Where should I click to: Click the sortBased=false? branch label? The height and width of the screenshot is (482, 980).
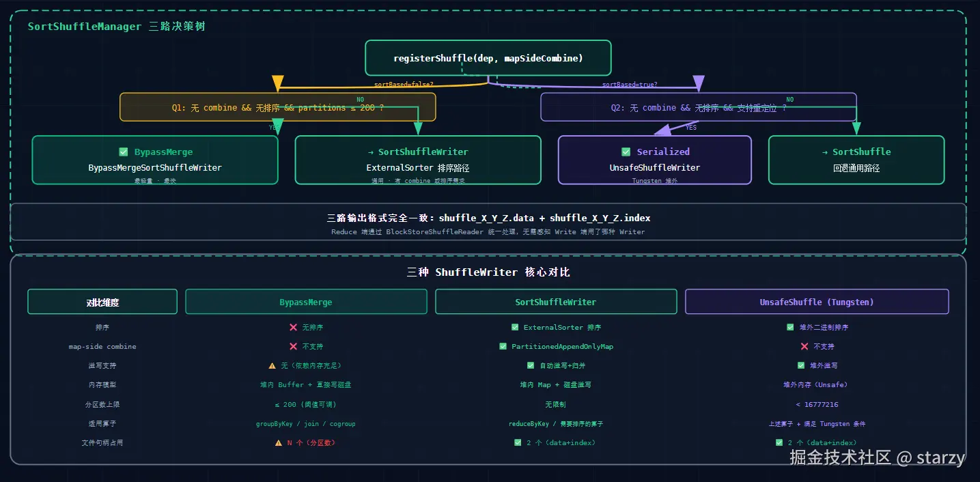[404, 85]
